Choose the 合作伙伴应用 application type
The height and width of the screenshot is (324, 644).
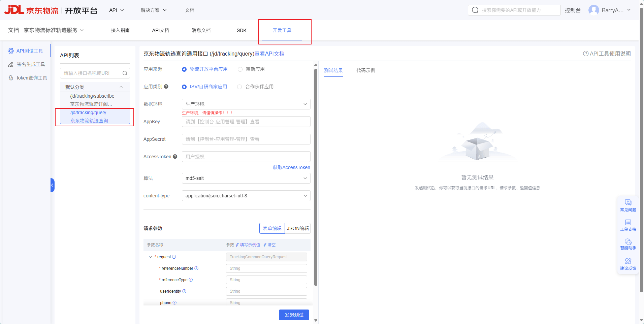click(x=239, y=87)
